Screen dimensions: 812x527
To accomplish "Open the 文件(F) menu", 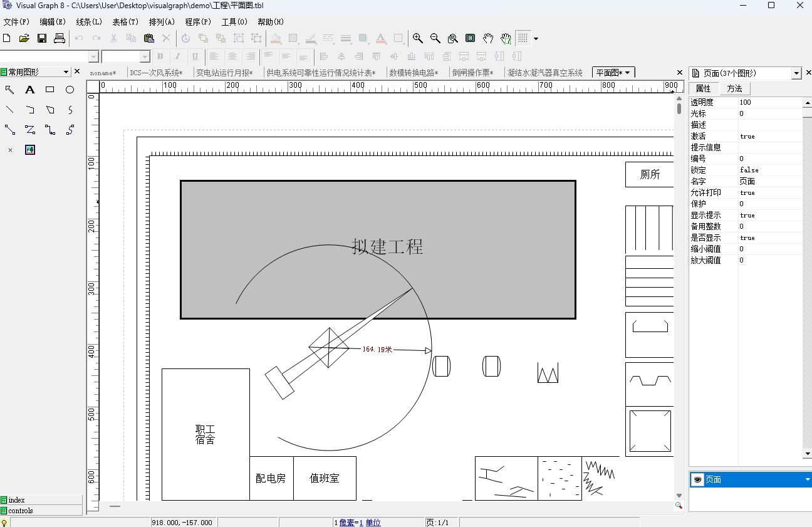I will pos(16,22).
